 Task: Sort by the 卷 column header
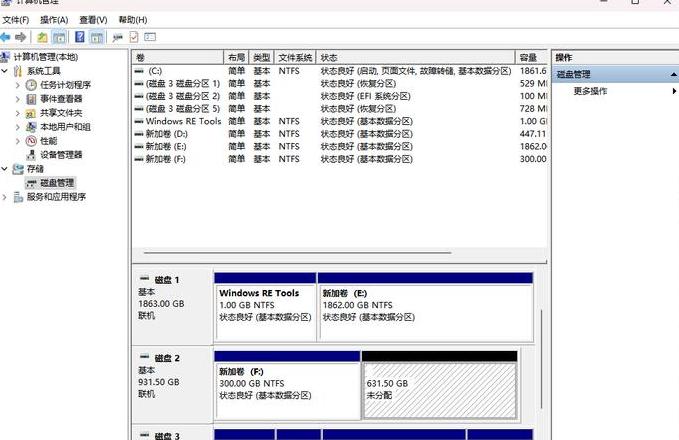[x=178, y=58]
